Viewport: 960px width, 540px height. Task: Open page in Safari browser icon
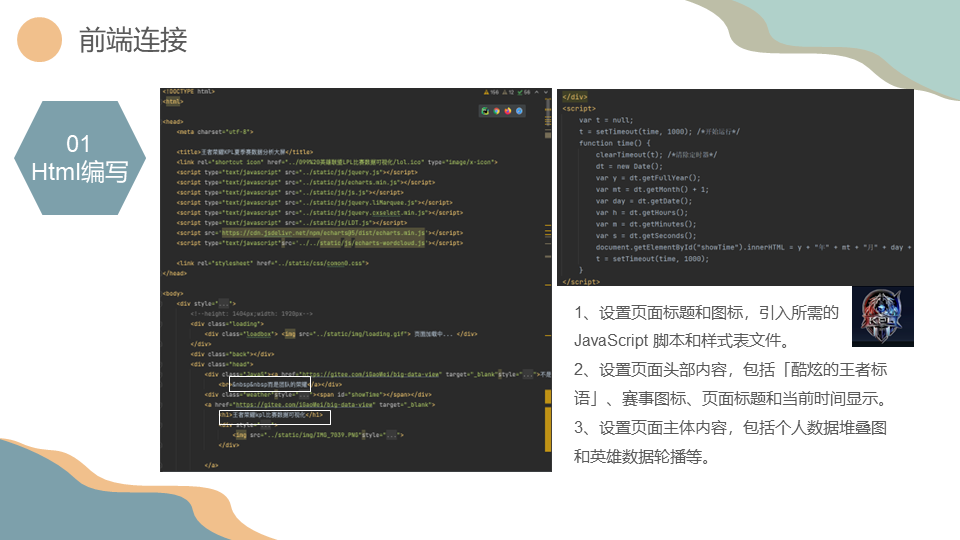pyautogui.click(x=519, y=111)
